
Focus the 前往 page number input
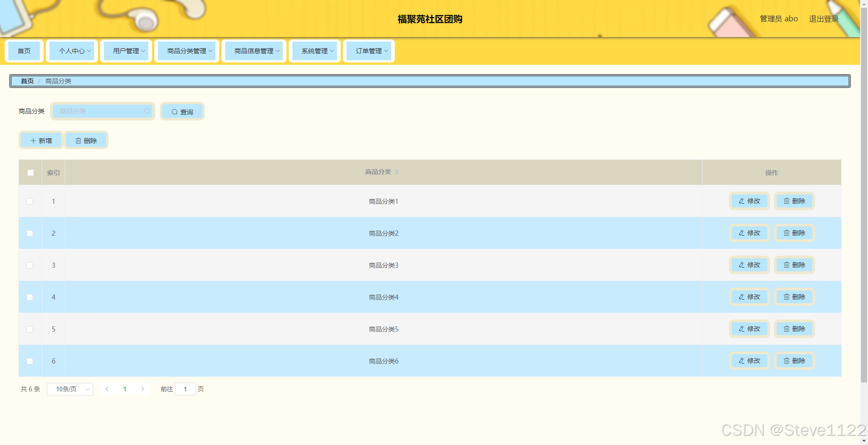point(185,389)
